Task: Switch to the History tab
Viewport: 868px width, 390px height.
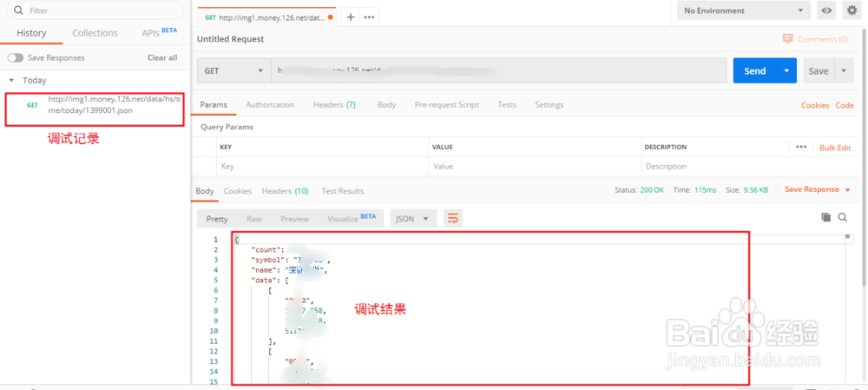Action: point(31,33)
